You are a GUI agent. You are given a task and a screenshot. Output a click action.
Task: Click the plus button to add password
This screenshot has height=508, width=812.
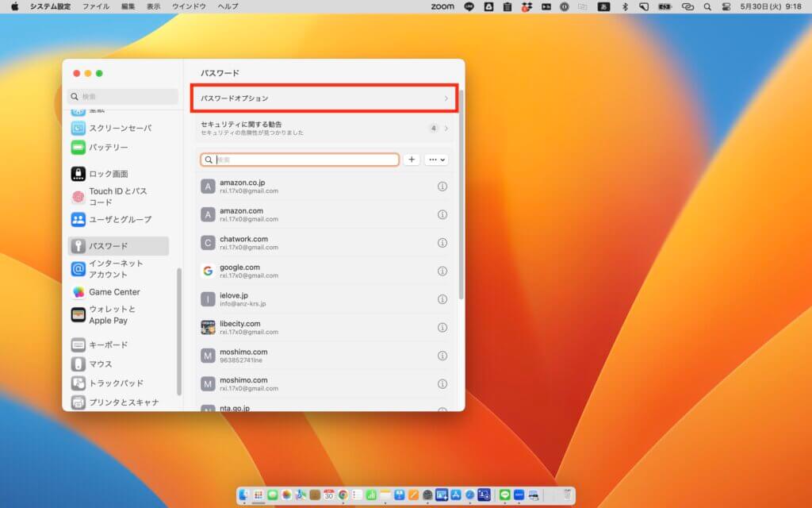click(x=412, y=160)
